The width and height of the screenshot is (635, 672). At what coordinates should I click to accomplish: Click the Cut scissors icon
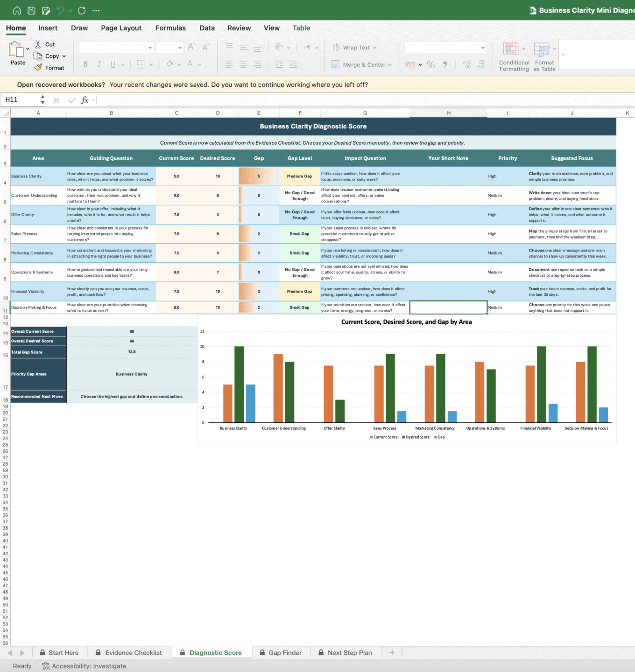tap(38, 44)
